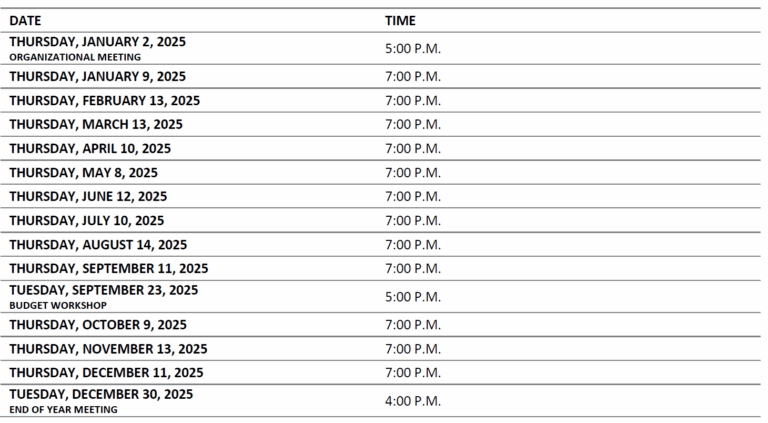The height and width of the screenshot is (423, 768).
Task: Click Thursday, February 13, 2025 entry
Action: point(104,100)
